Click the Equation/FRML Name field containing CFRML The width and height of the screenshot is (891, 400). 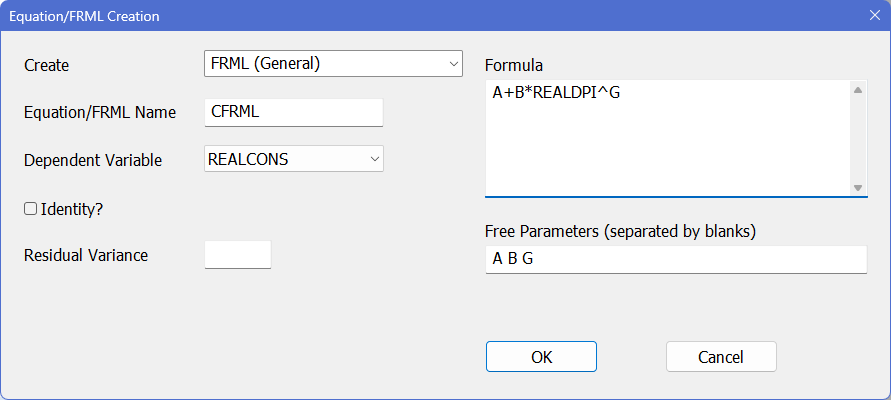293,112
